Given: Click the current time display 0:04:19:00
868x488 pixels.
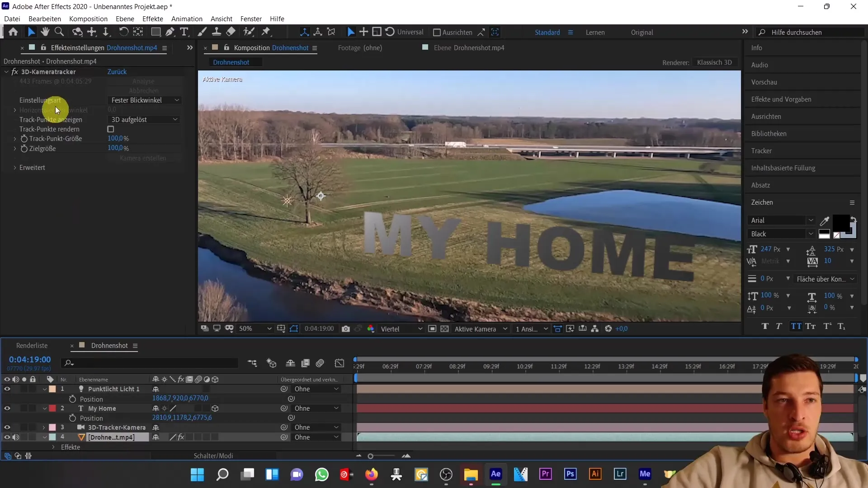Looking at the screenshot, I should click(x=30, y=359).
